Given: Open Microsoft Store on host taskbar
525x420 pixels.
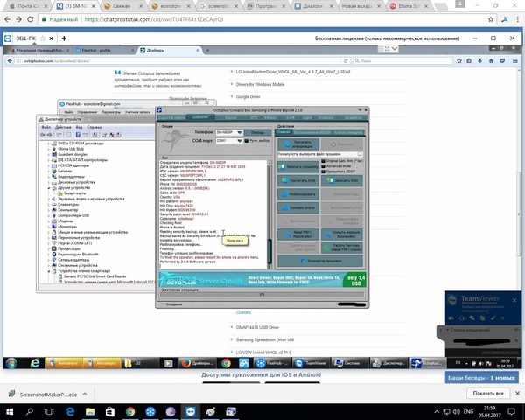Looking at the screenshot, I should coord(110,411).
